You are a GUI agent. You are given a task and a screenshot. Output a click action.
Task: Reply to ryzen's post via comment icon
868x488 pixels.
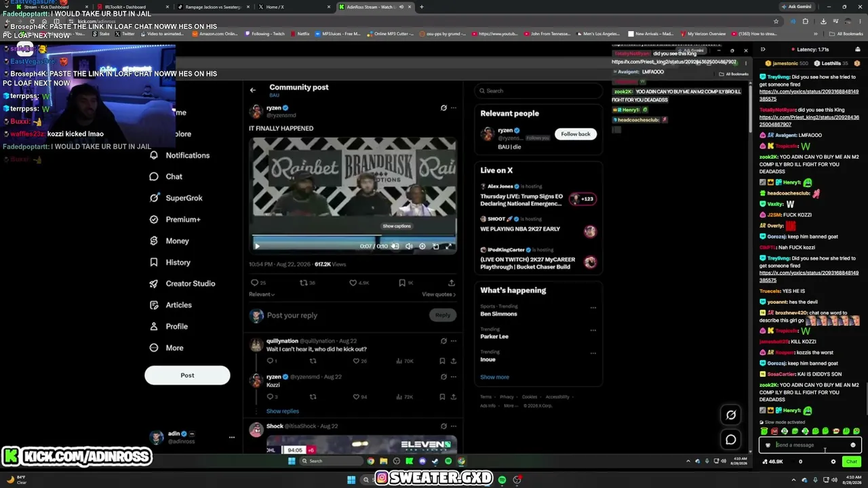pos(255,283)
